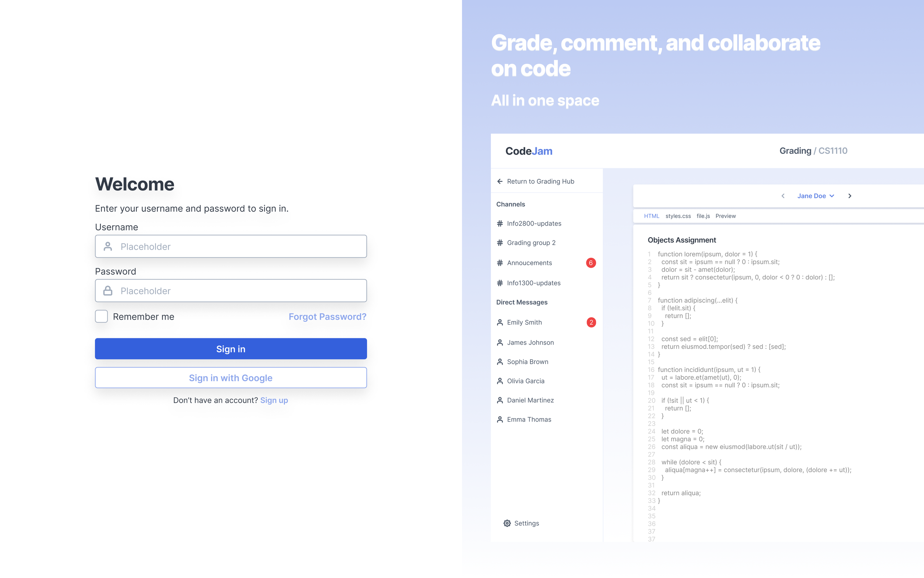
Task: Click the user icon in the Username field
Action: pos(108,247)
